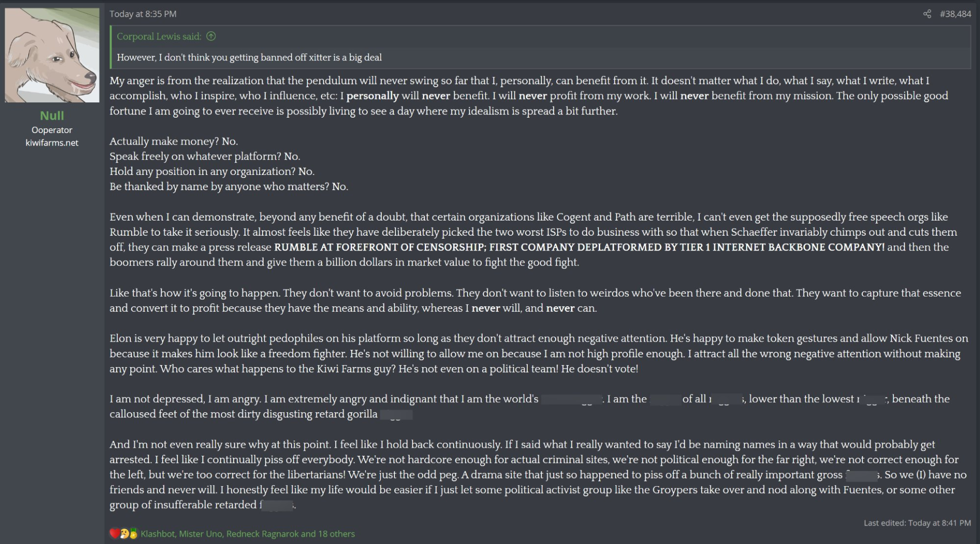The image size is (980, 544).
Task: Click the 'Ooperator' user title
Action: (52, 130)
